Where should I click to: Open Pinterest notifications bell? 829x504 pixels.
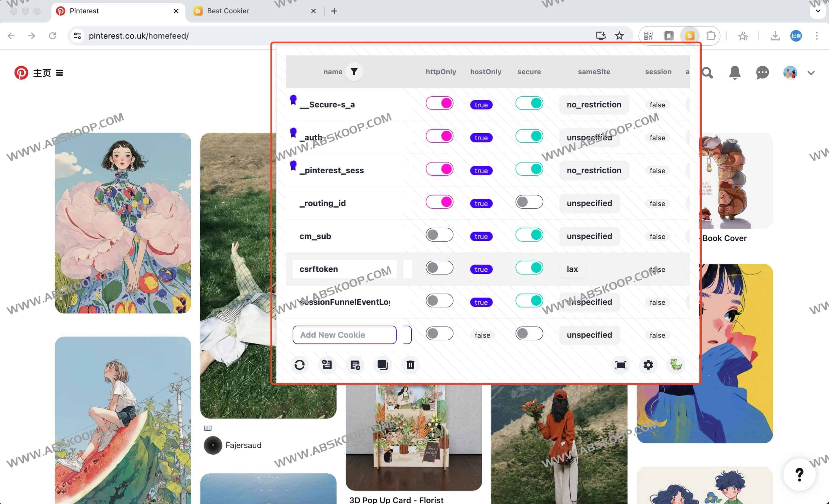point(734,73)
